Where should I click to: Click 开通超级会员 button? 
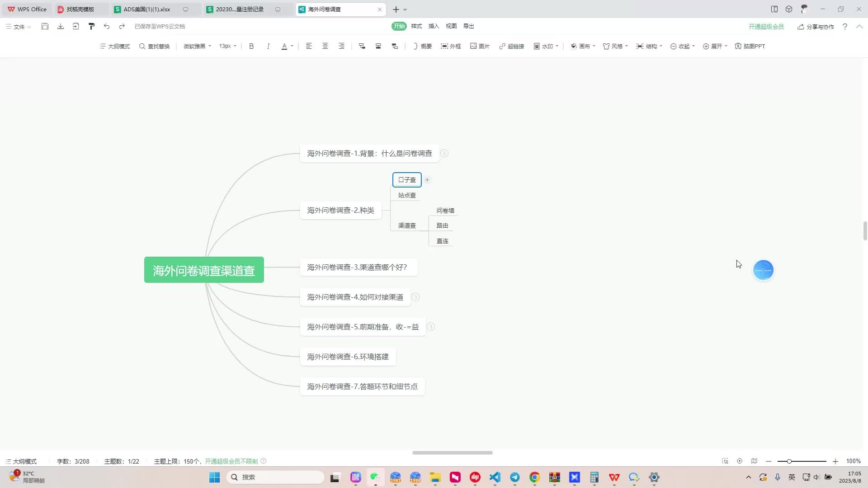pyautogui.click(x=767, y=26)
